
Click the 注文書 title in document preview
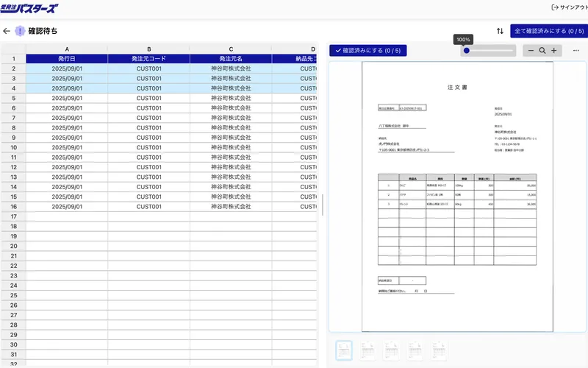[457, 87]
